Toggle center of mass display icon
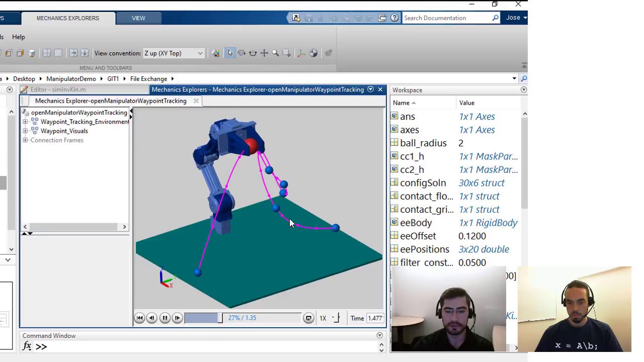 313,53
